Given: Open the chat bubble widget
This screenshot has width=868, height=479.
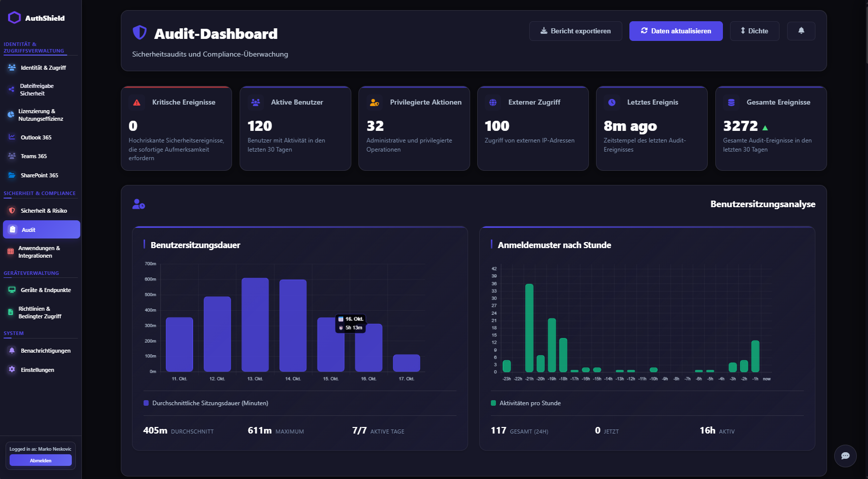Looking at the screenshot, I should 845,456.
